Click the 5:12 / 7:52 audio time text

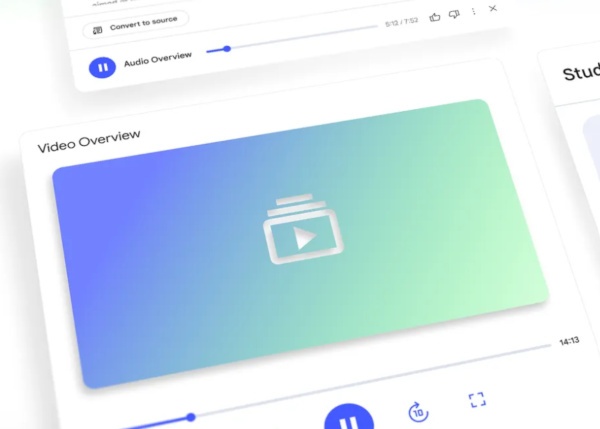pyautogui.click(x=401, y=22)
